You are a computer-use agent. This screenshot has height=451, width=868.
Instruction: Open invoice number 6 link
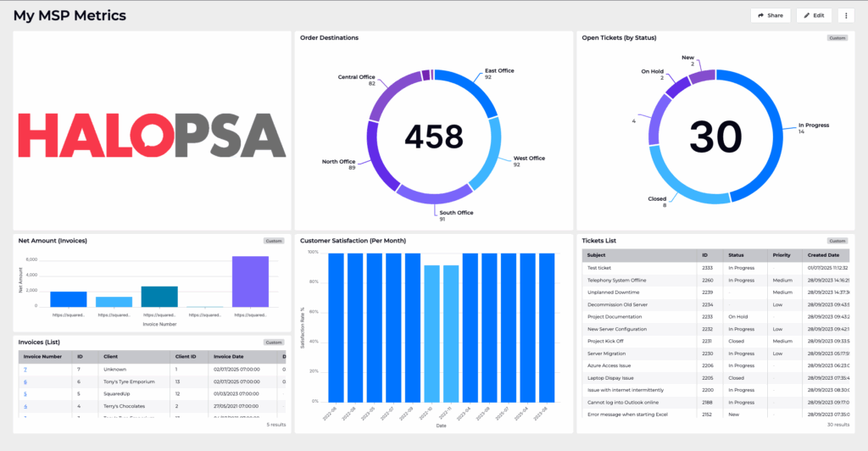click(x=25, y=381)
